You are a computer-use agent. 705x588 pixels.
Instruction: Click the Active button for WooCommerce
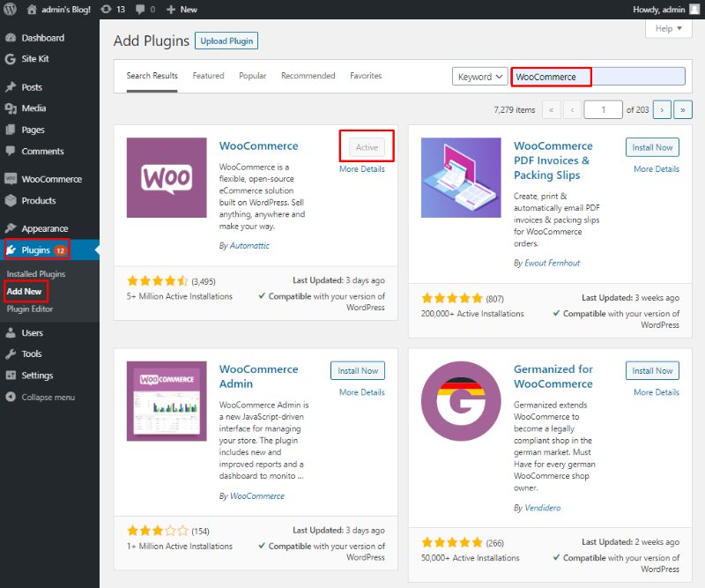point(367,147)
